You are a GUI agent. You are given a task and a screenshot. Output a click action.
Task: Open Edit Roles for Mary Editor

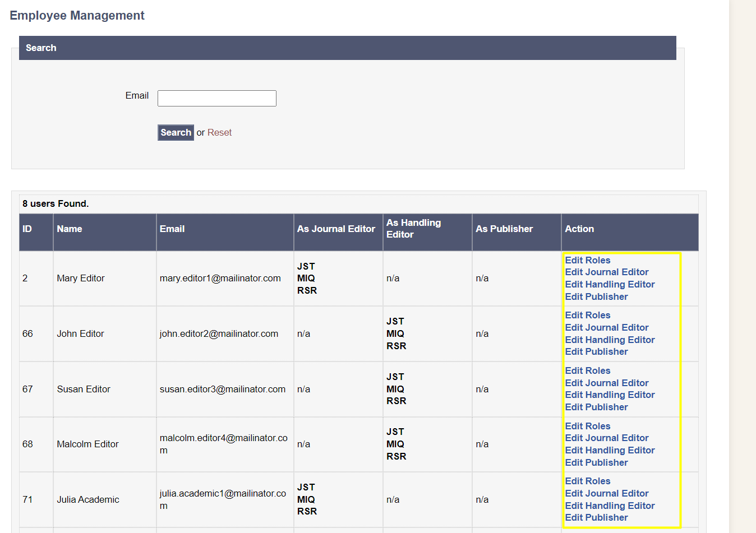point(587,260)
